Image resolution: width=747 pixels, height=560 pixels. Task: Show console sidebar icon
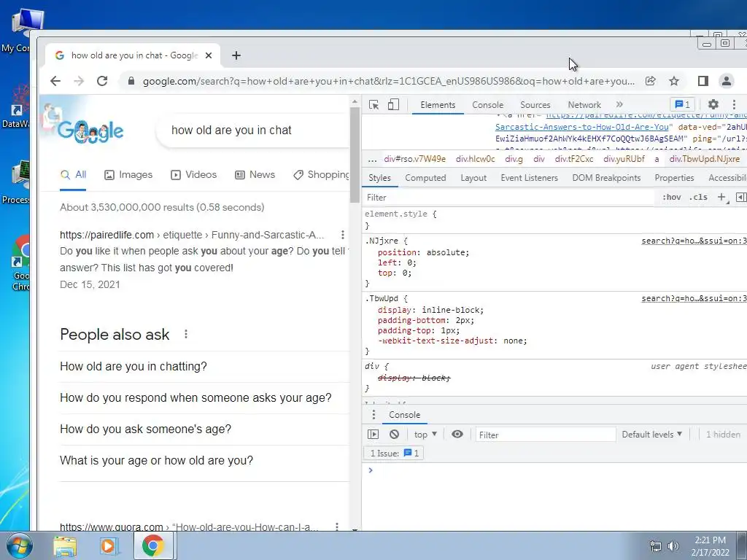[x=373, y=435]
